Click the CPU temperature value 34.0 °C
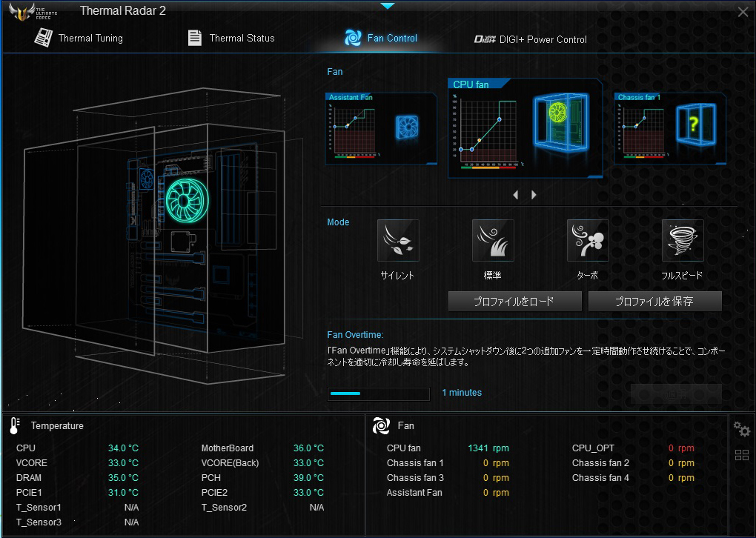The image size is (756, 538). (x=123, y=448)
